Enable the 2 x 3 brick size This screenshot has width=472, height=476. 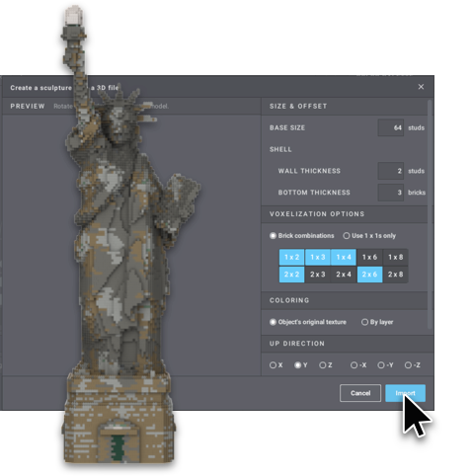(x=318, y=275)
